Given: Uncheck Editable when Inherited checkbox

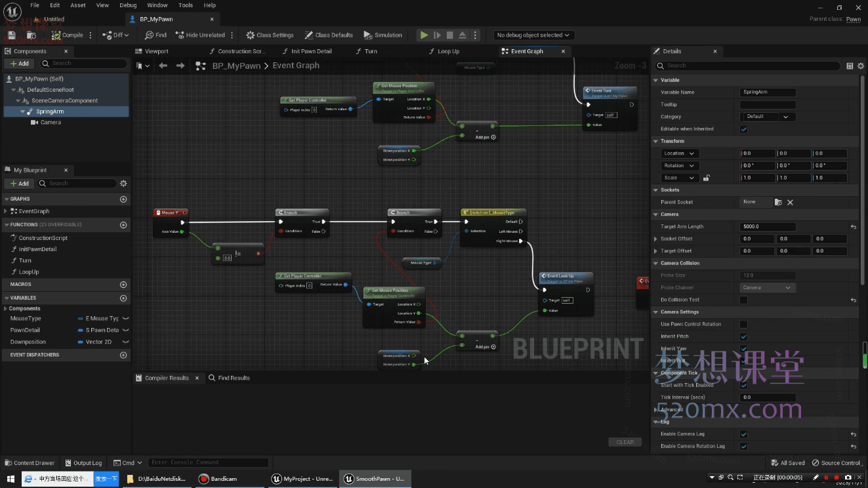Looking at the screenshot, I should point(743,129).
